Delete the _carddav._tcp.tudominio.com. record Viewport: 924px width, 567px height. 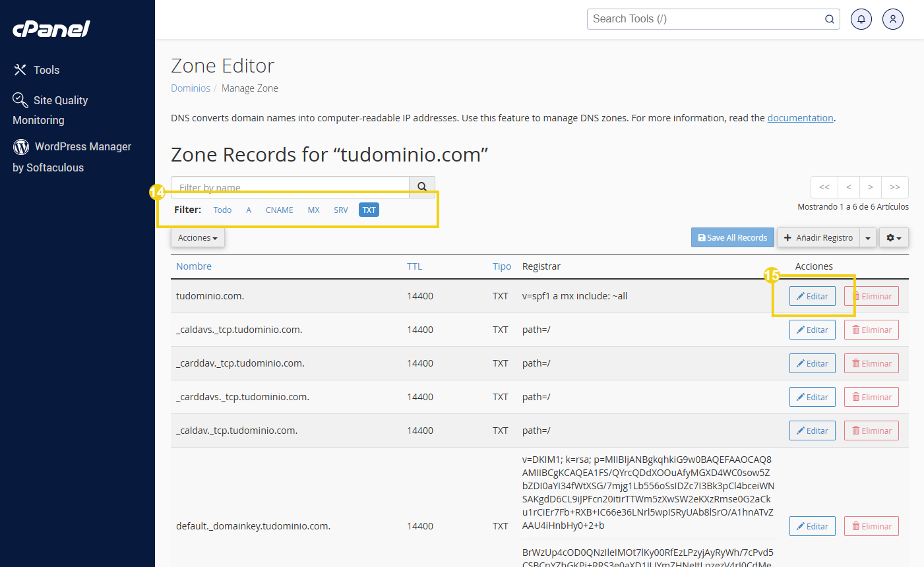pyautogui.click(x=871, y=363)
